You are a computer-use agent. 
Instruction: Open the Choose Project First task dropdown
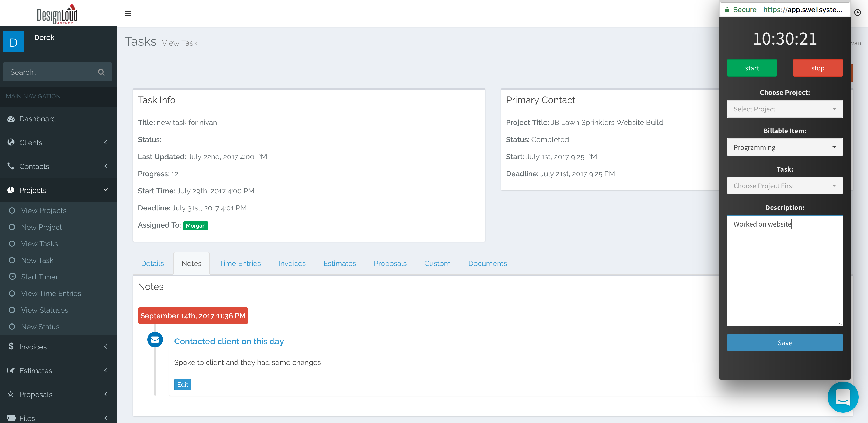[x=785, y=186]
